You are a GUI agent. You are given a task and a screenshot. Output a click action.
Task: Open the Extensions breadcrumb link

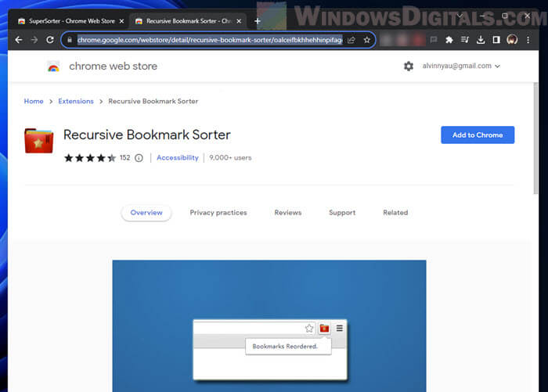(76, 101)
